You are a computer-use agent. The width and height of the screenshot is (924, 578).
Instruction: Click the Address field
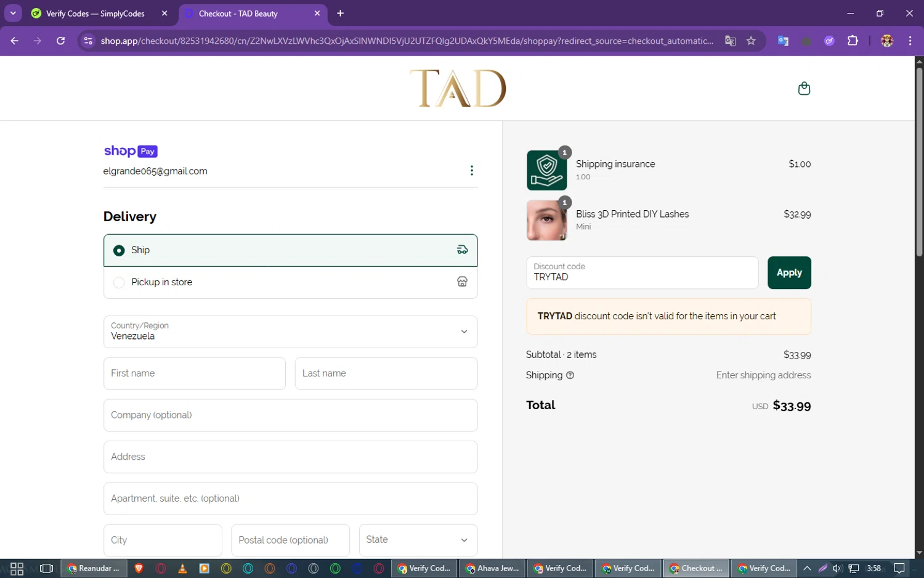point(290,457)
